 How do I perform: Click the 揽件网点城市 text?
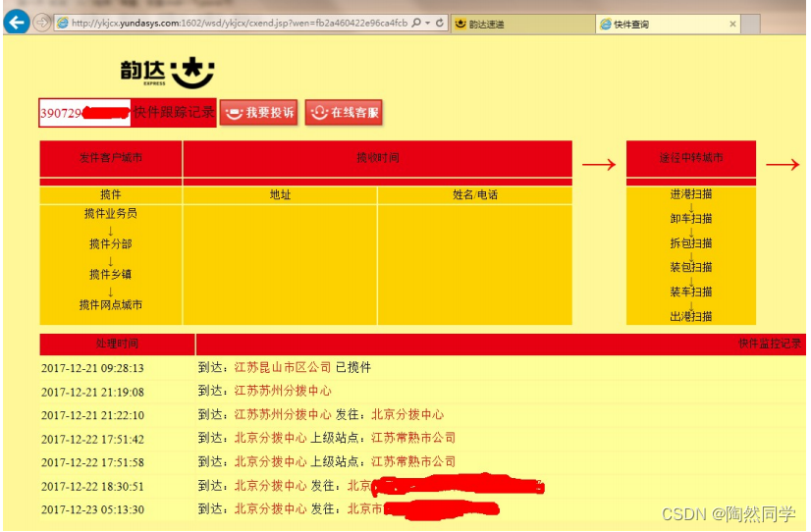point(111,304)
